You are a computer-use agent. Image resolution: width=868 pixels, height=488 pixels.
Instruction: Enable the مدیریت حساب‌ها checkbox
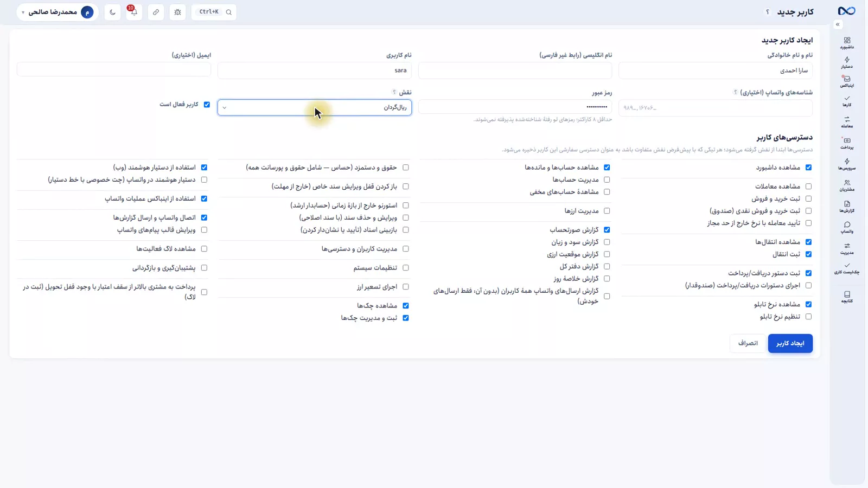click(607, 179)
